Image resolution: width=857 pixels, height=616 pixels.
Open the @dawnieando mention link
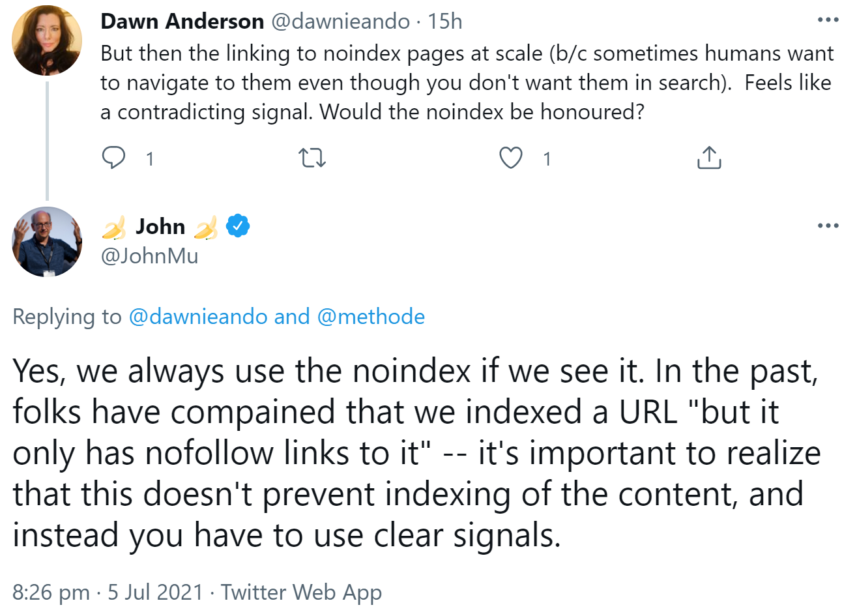click(198, 317)
